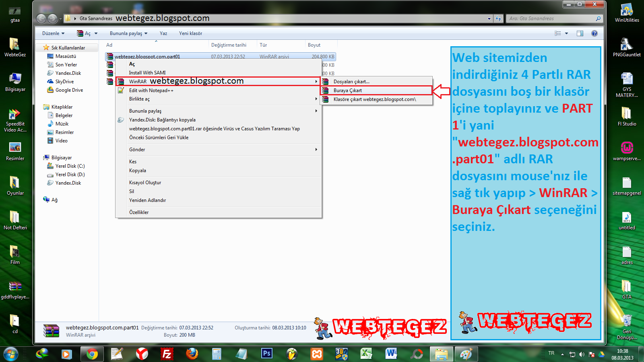The height and width of the screenshot is (362, 644).
Task: Select Buraya Çıkart in WinRAR submenu
Action: [376, 90]
